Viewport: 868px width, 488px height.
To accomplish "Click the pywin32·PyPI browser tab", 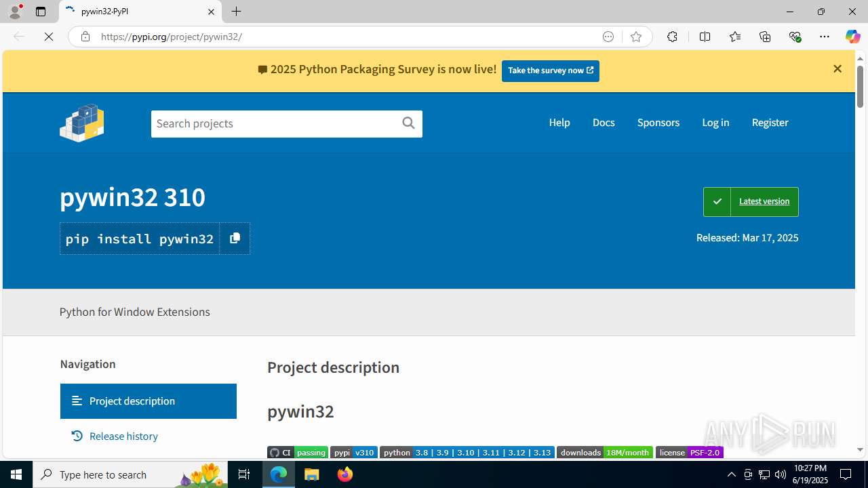I will (x=140, y=12).
